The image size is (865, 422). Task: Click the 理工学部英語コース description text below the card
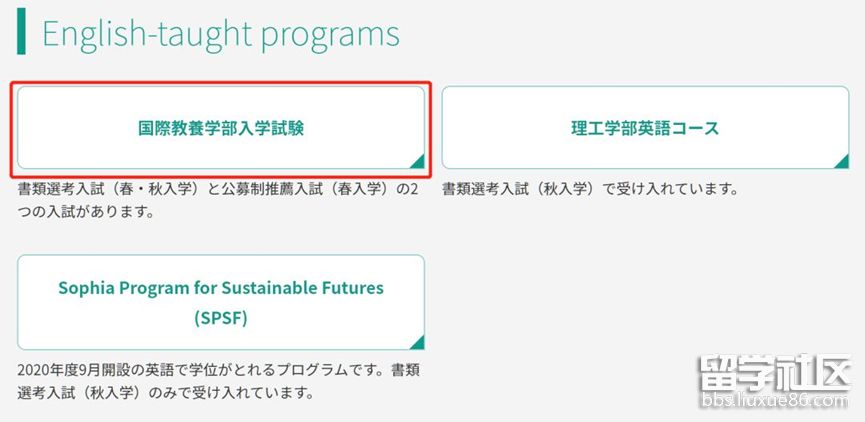click(x=590, y=189)
